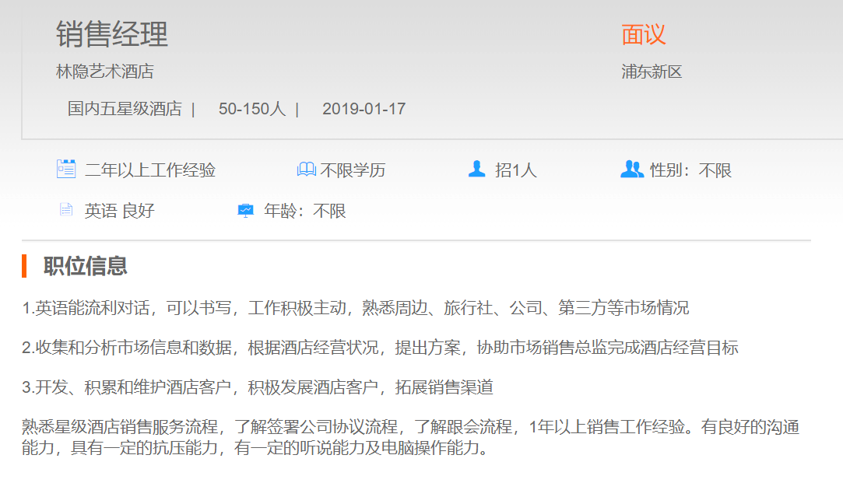Click the 职位信息 section heading
Viewport: 843px width, 504px height.
pyautogui.click(x=86, y=267)
